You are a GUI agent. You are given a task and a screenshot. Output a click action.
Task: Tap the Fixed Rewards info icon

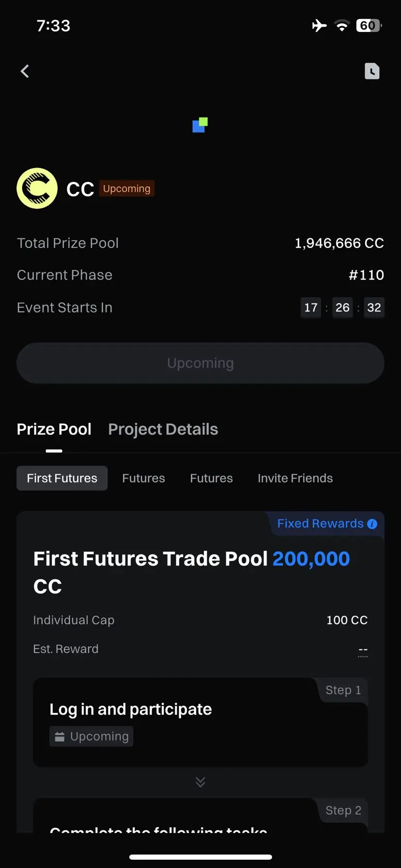372,524
